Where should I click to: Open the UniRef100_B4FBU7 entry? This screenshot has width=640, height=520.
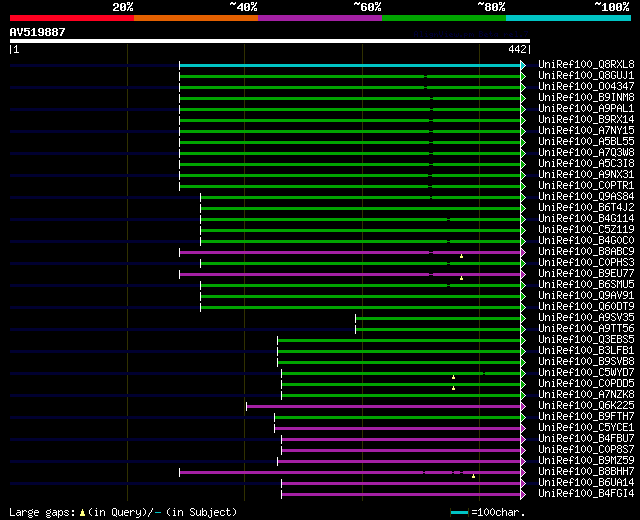tap(586, 439)
